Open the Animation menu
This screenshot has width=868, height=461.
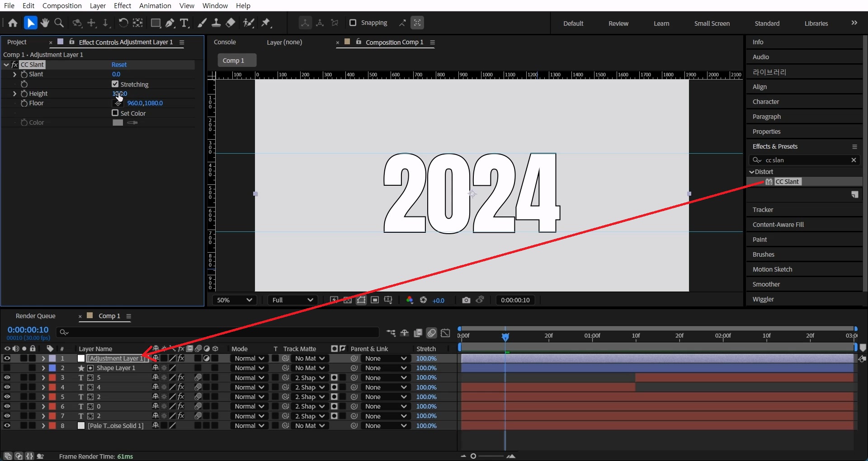click(x=155, y=5)
